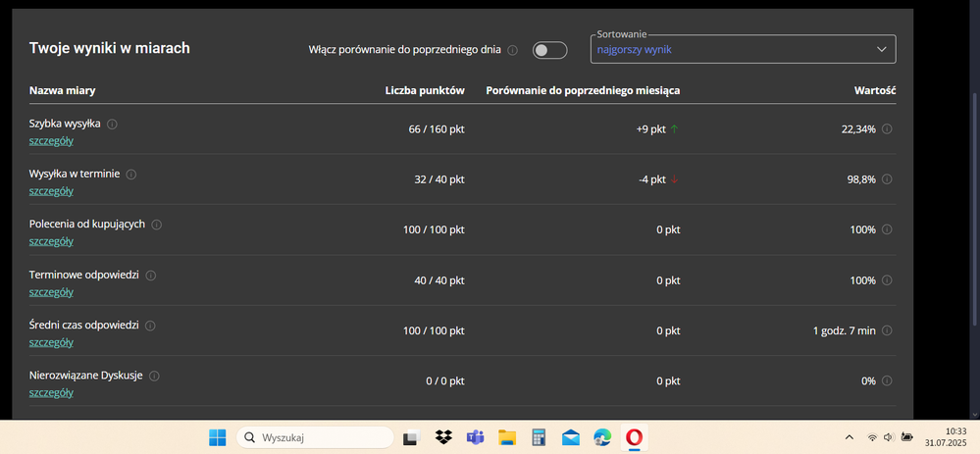
Task: Open szczegóły link under Szybka wysyłka
Action: pyautogui.click(x=51, y=141)
